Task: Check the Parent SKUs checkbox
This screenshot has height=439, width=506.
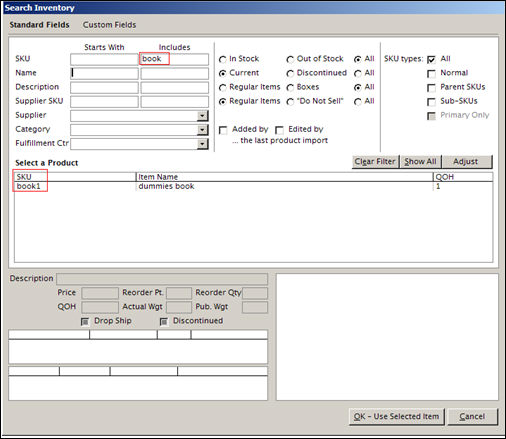Action: [x=431, y=88]
